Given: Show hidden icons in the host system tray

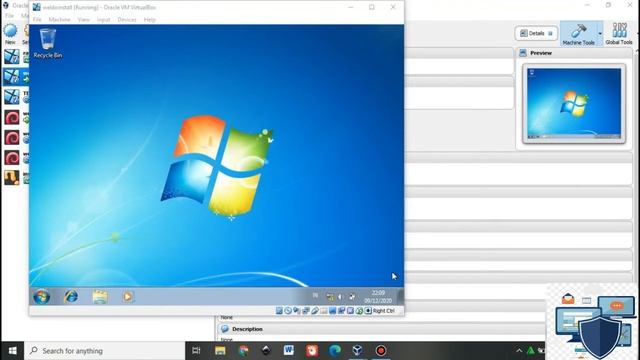Looking at the screenshot, I should coord(519,351).
